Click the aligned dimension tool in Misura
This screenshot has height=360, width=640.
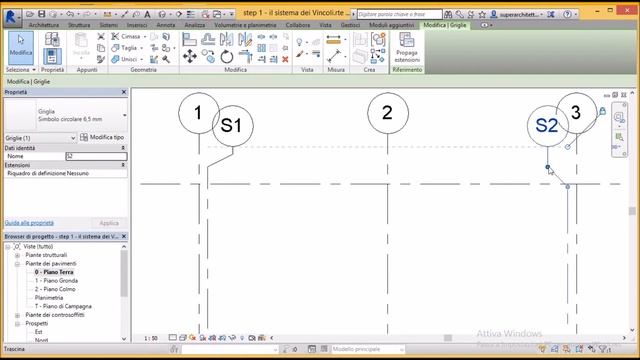(333, 56)
